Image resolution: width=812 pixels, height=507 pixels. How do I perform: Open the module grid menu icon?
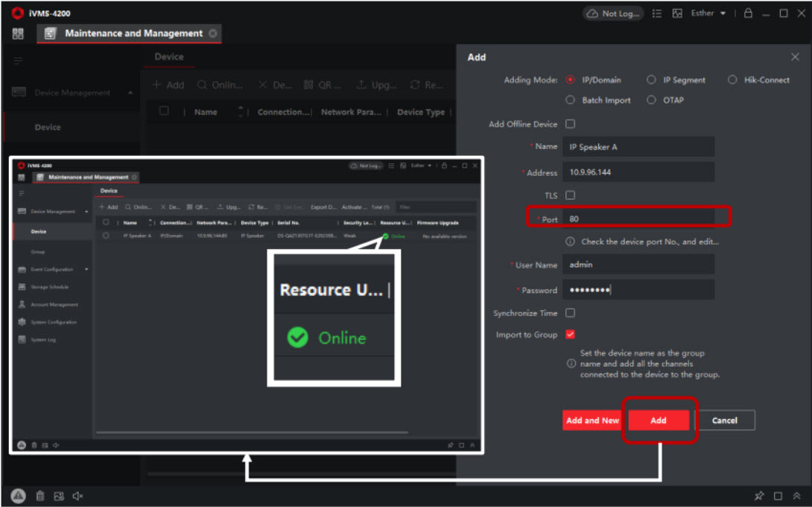click(18, 34)
